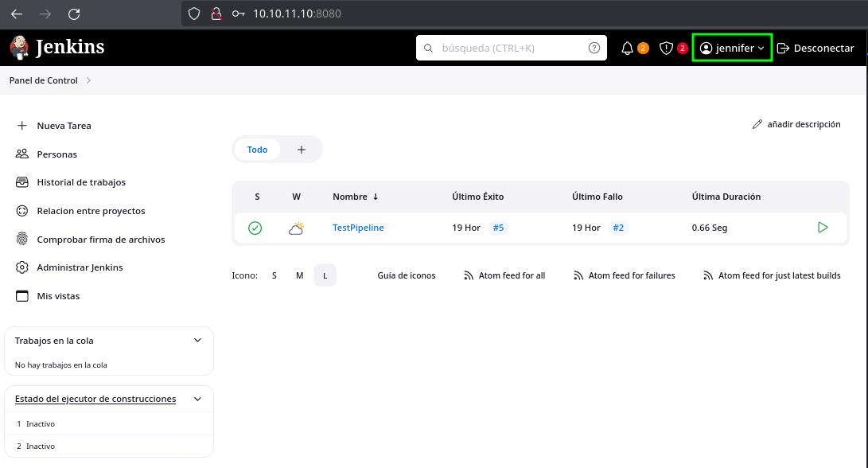Image resolution: width=868 pixels, height=468 pixels.
Task: Click the people icon beside Personas
Action: (x=21, y=154)
